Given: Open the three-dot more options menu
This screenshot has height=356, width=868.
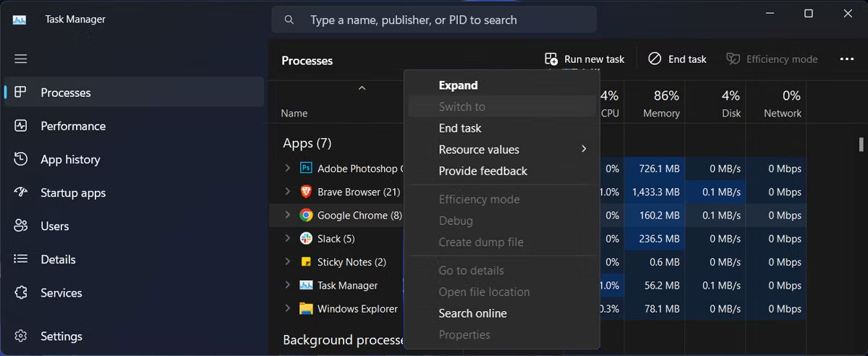Looking at the screenshot, I should point(847,59).
